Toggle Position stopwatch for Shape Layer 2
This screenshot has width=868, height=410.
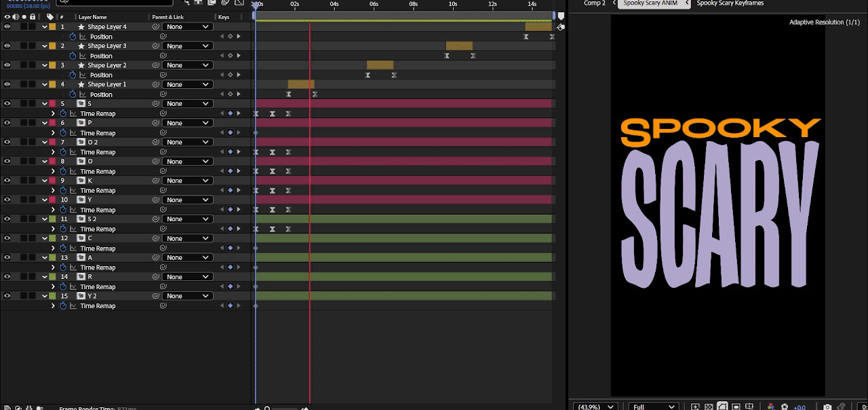coord(73,75)
